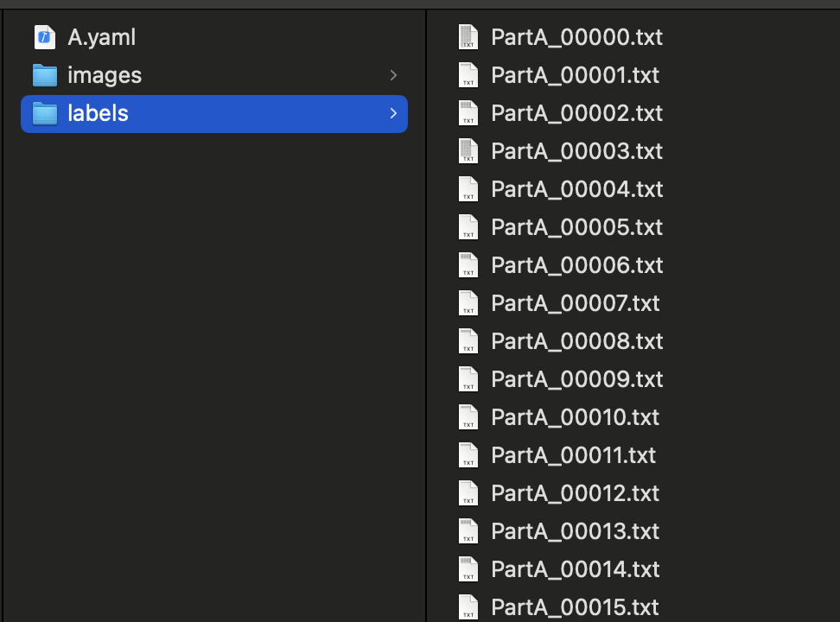Viewport: 840px width, 622px height.
Task: Click the PartA_00006.txt file icon
Action: [x=468, y=265]
